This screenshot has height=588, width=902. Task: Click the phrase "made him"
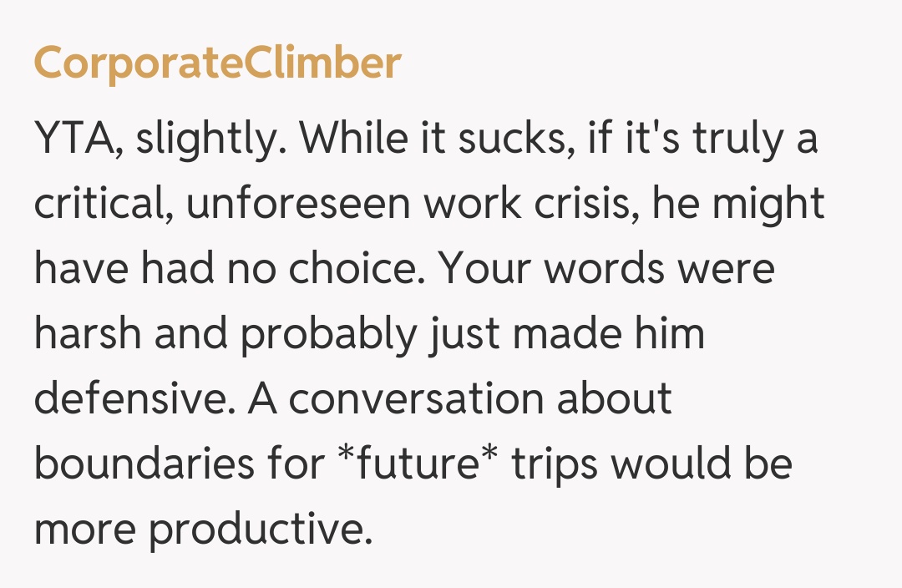608,334
